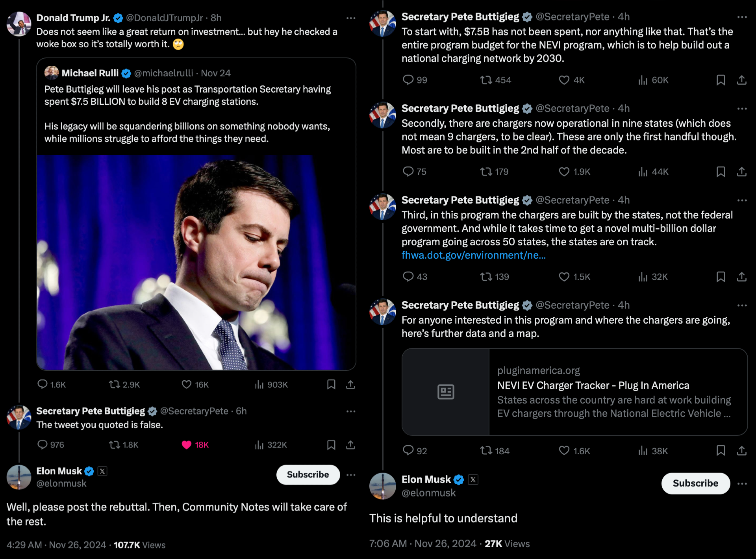
Task: Share the "The tweet you quoted is false" tweet
Action: tap(350, 445)
